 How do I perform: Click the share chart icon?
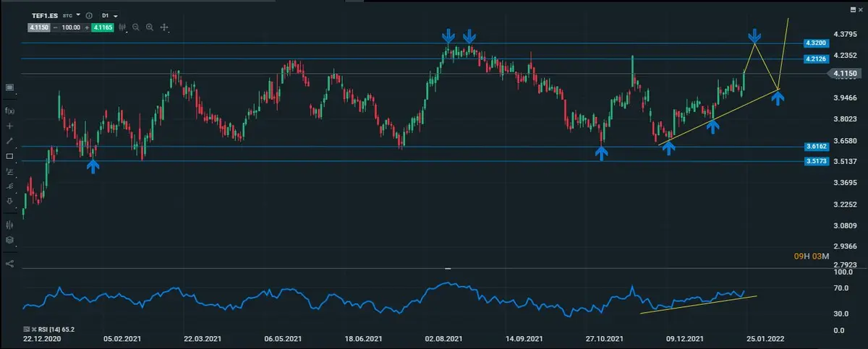coord(9,263)
